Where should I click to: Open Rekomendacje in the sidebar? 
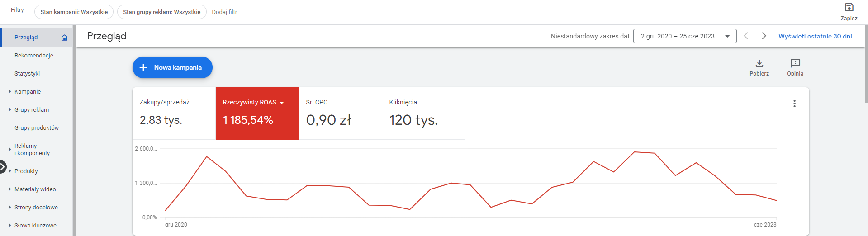34,55
